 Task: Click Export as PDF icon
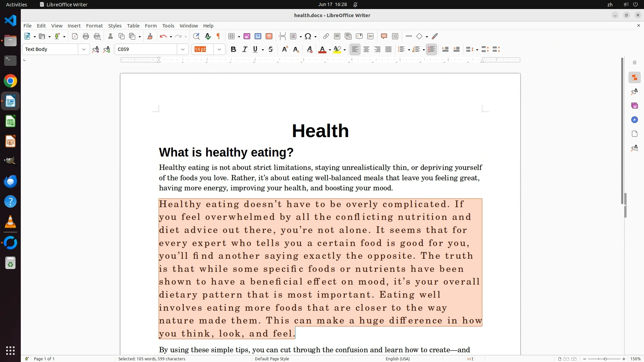(x=75, y=37)
